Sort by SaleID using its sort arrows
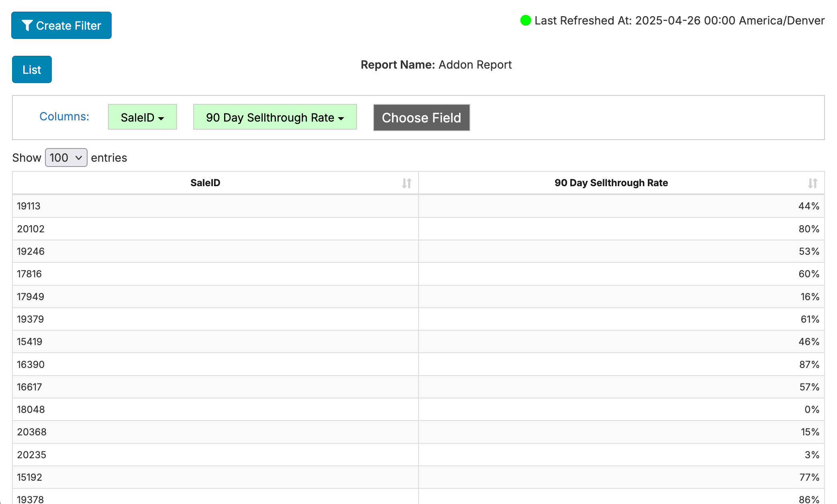This screenshot has width=837, height=504. (406, 183)
